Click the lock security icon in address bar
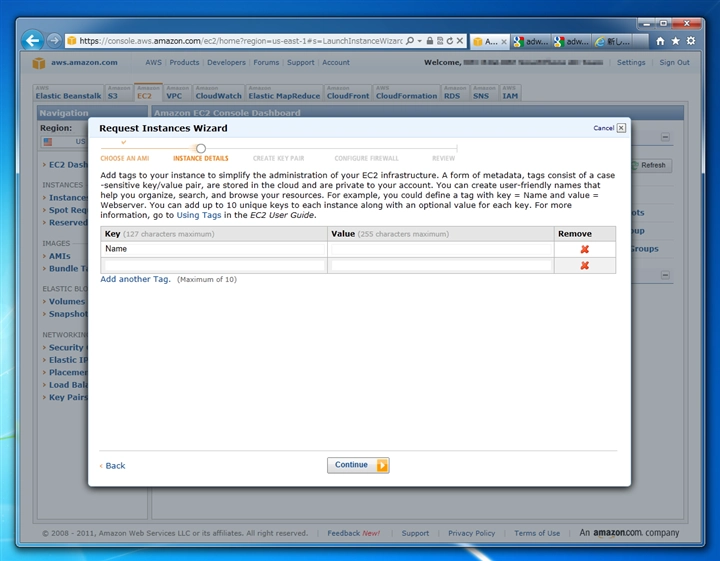Screen dimensions: 720x561 tap(429, 41)
